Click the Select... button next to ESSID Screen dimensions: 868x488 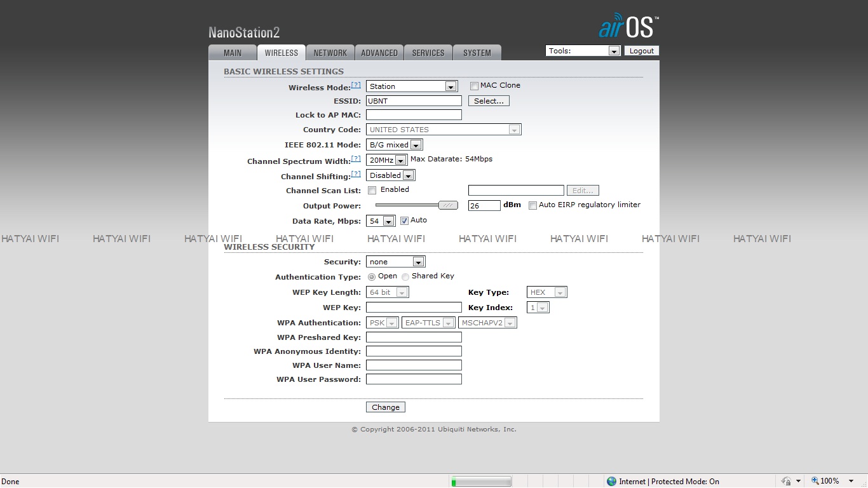489,101
